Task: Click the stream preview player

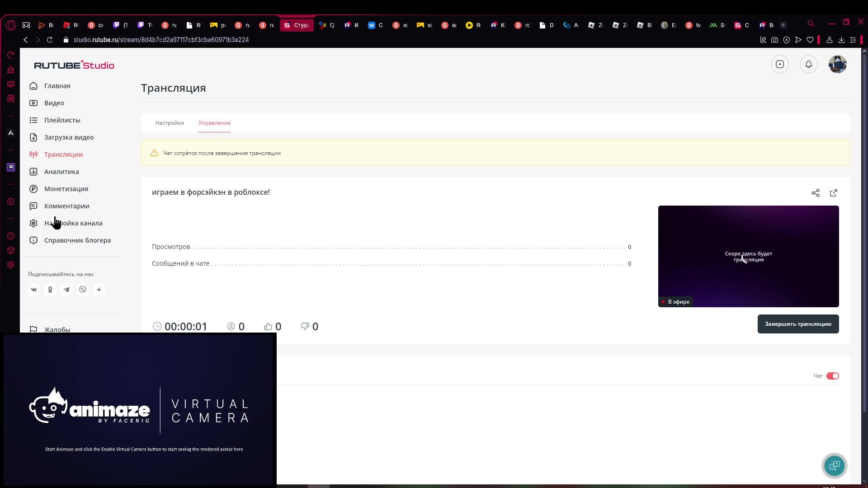Action: click(748, 256)
